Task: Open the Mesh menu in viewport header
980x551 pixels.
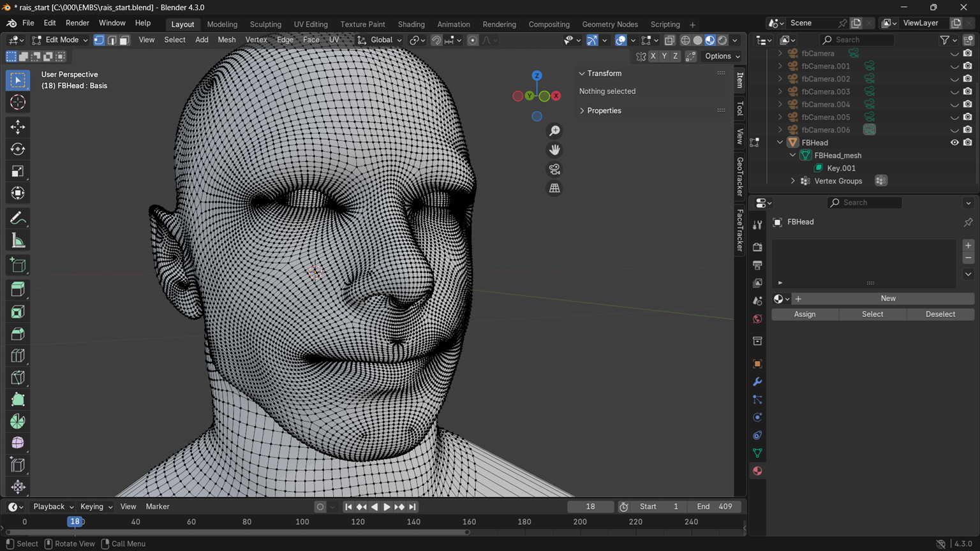Action: tap(226, 40)
